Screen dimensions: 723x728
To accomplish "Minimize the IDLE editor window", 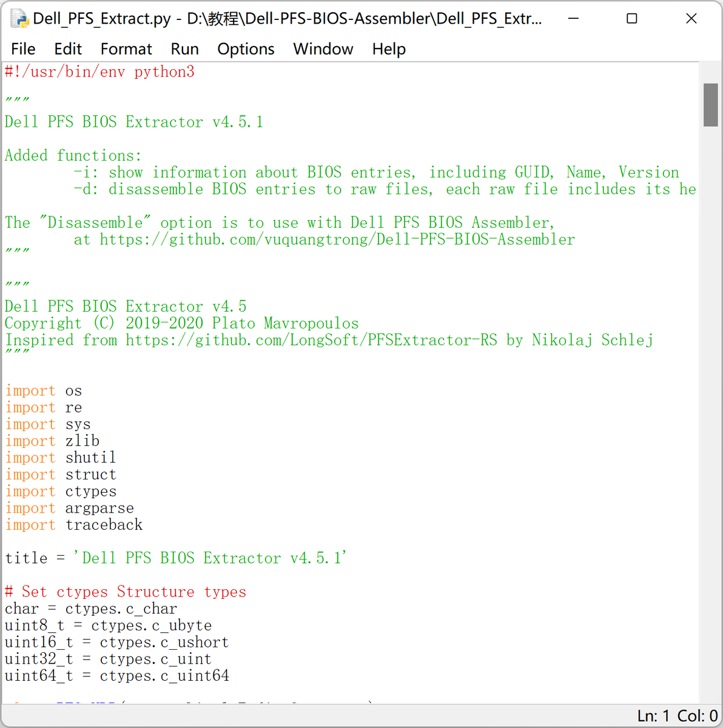I will coord(573,19).
